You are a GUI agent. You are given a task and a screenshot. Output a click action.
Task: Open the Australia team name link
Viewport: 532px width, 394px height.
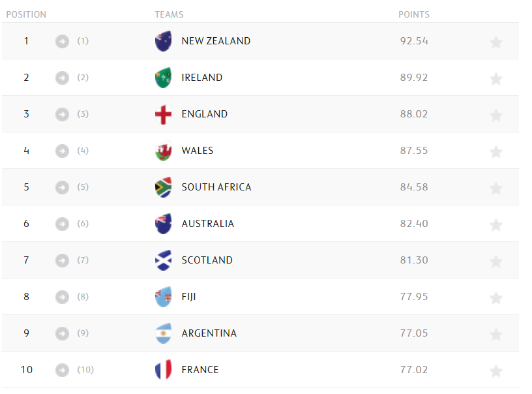coord(207,224)
